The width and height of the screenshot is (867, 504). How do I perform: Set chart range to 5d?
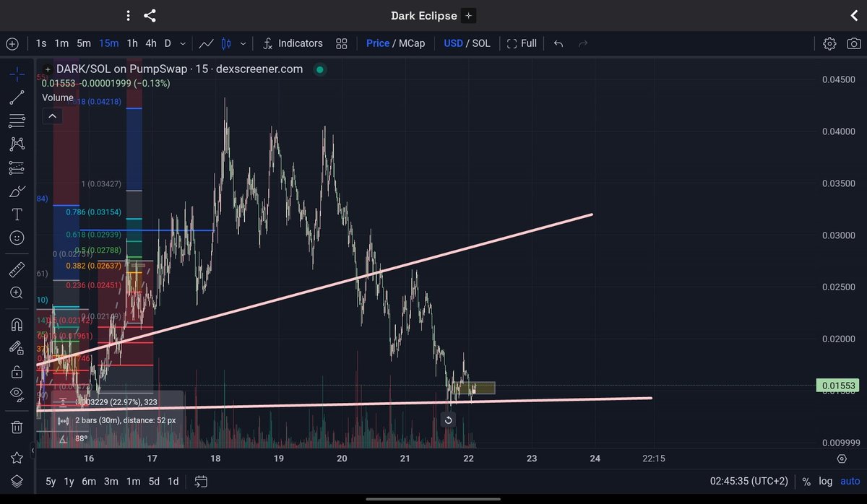coord(154,481)
